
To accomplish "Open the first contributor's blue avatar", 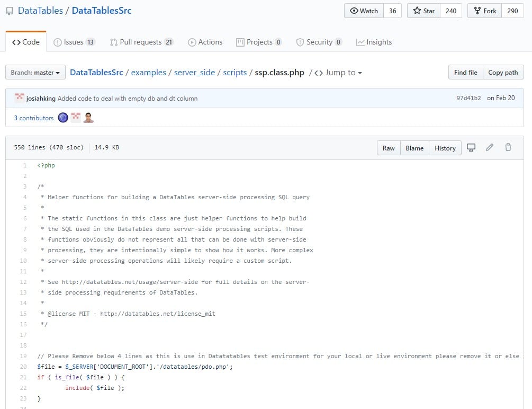I will pos(63,118).
